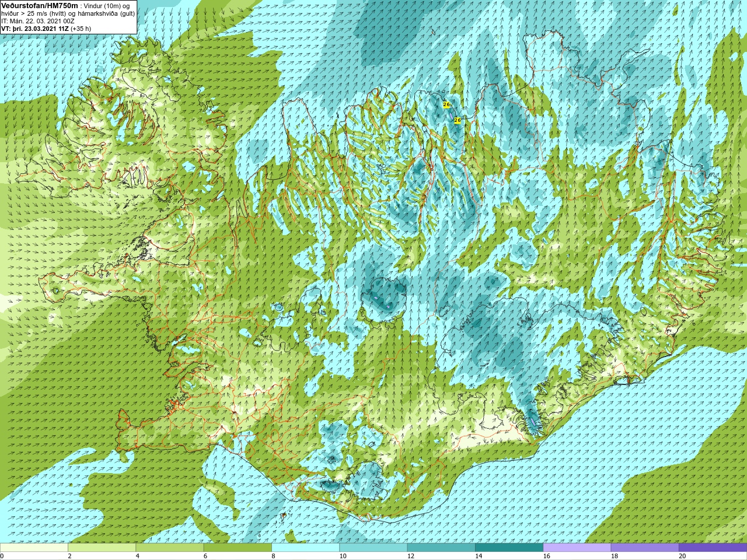Click the 10–12 m/s turquoise legend swatch
Screen dimensions: 747x560
(x=373, y=548)
